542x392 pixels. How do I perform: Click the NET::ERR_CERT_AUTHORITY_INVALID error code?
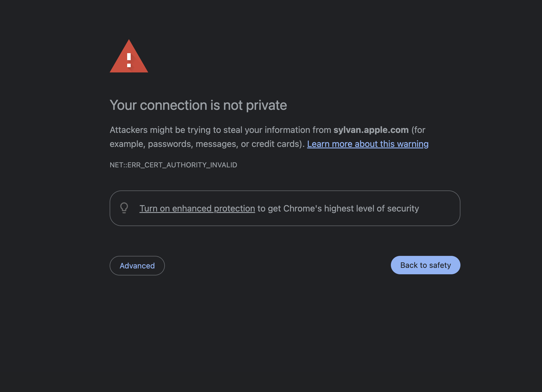[x=173, y=165]
